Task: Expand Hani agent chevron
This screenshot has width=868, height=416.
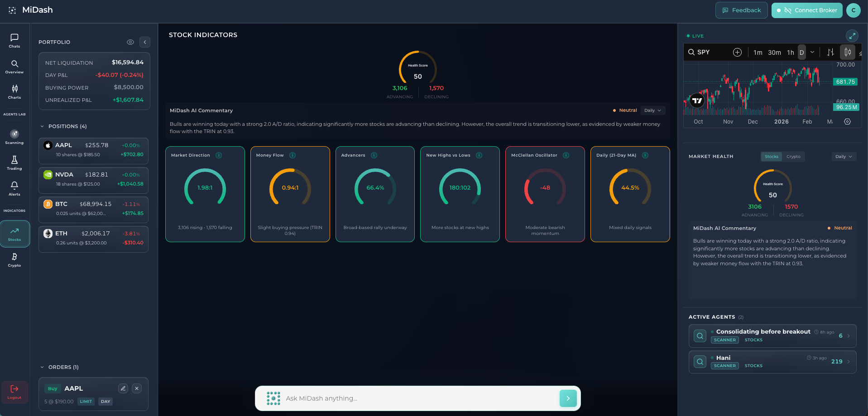Action: coord(849,362)
